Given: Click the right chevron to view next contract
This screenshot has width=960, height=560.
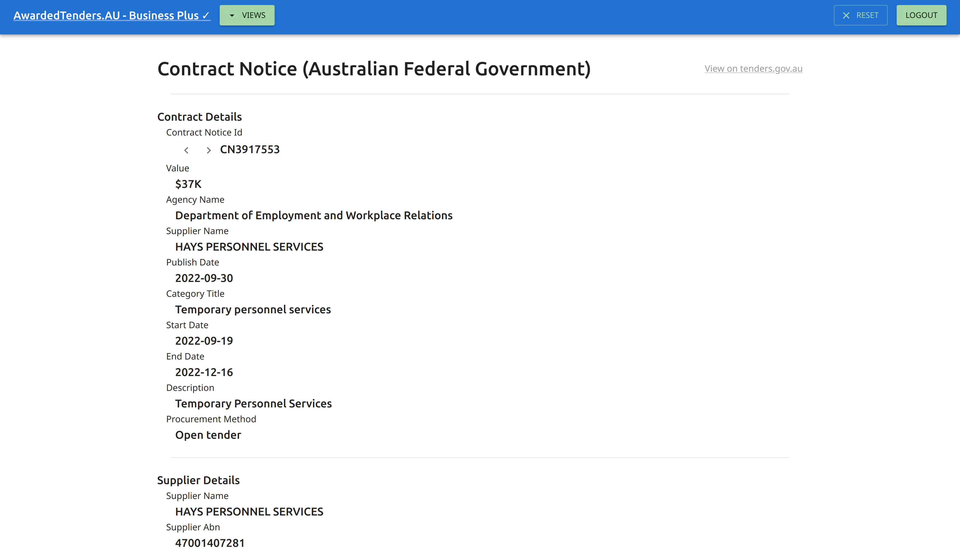Looking at the screenshot, I should tap(208, 150).
